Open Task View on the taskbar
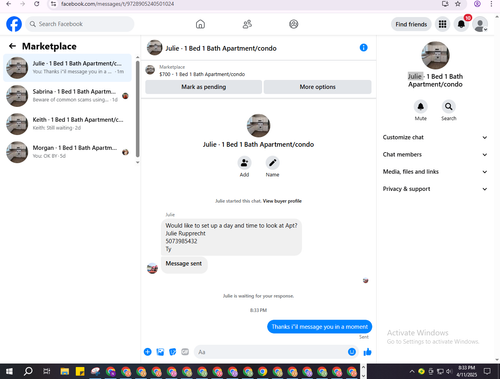This screenshot has width=500, height=379. point(47,371)
